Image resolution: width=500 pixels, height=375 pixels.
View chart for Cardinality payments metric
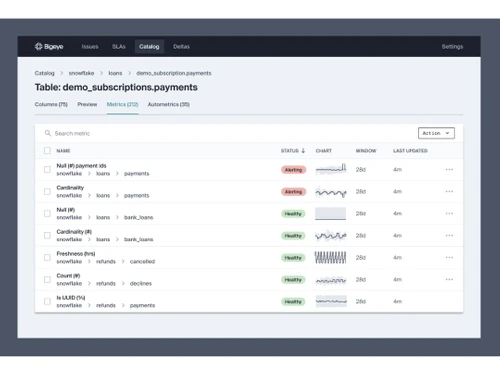pyautogui.click(x=331, y=192)
